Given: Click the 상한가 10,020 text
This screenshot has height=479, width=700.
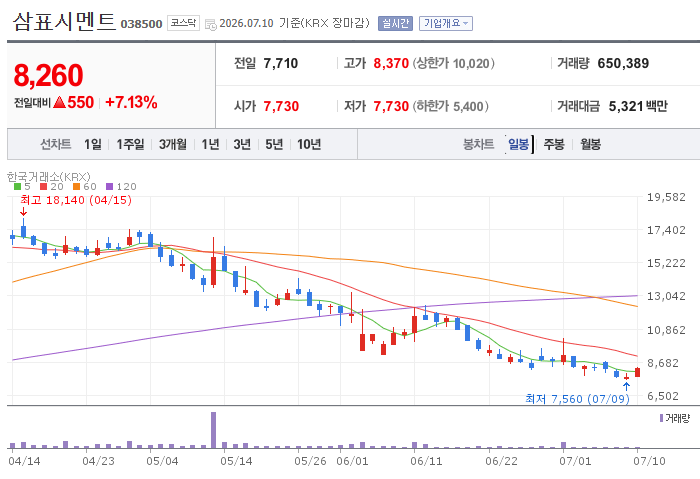Looking at the screenshot, I should click(453, 63).
